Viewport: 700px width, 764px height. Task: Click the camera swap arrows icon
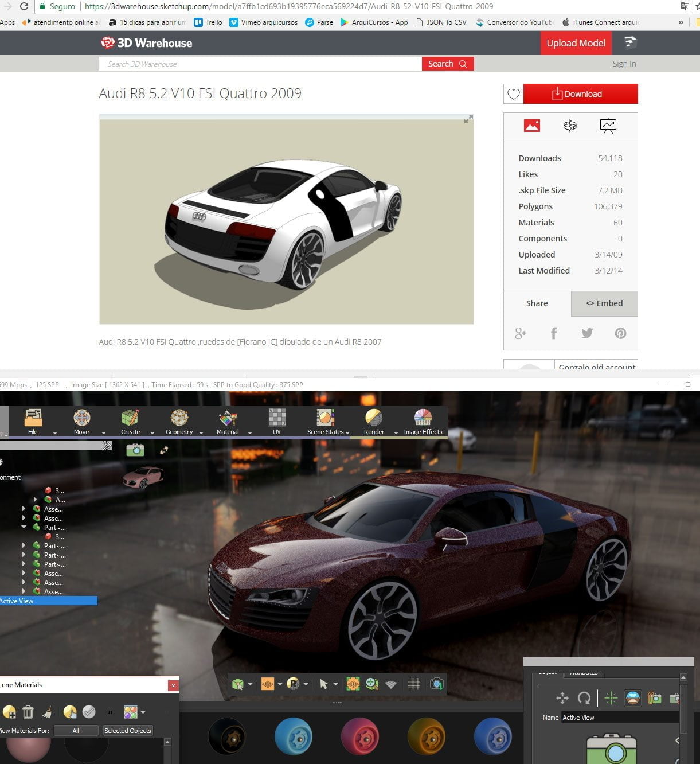(x=164, y=450)
